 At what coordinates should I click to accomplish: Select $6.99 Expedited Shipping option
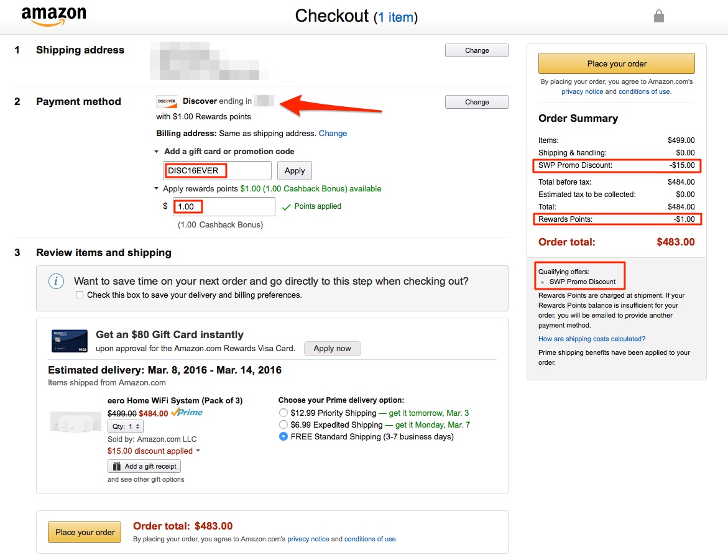tap(283, 425)
